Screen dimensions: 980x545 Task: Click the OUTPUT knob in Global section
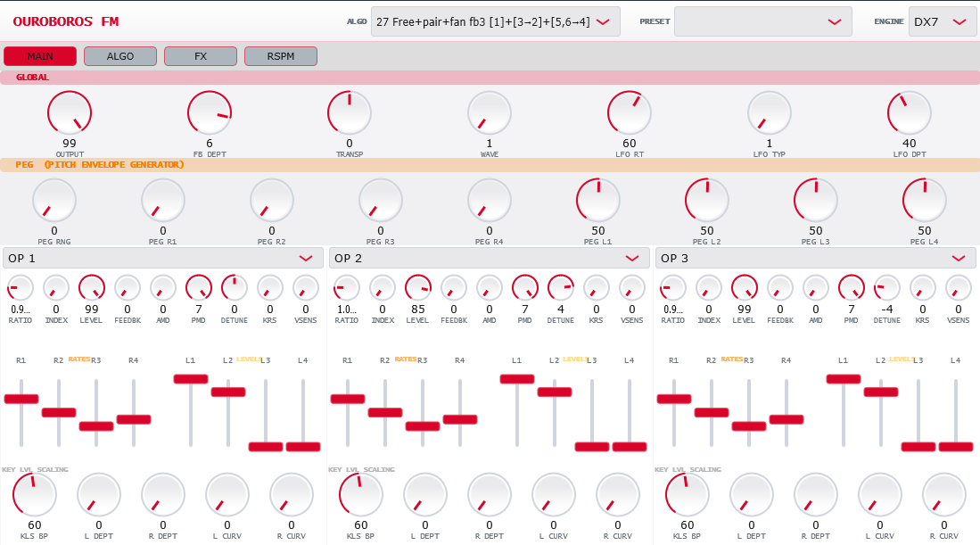(x=70, y=113)
